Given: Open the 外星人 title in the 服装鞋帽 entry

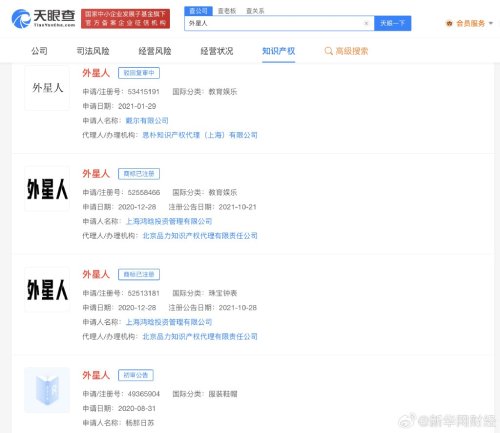Looking at the screenshot, I should 96,375.
